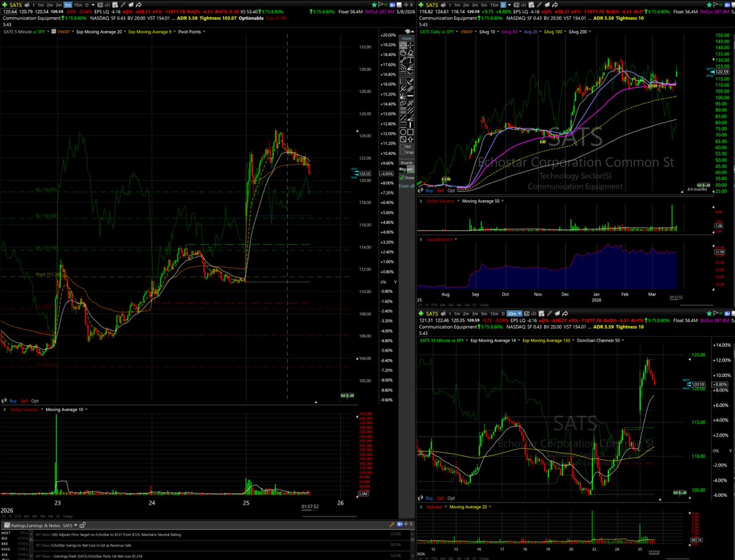Image resolution: width=735 pixels, height=560 pixels.
Task: Click Opt under the daily chart
Action: [x=450, y=190]
